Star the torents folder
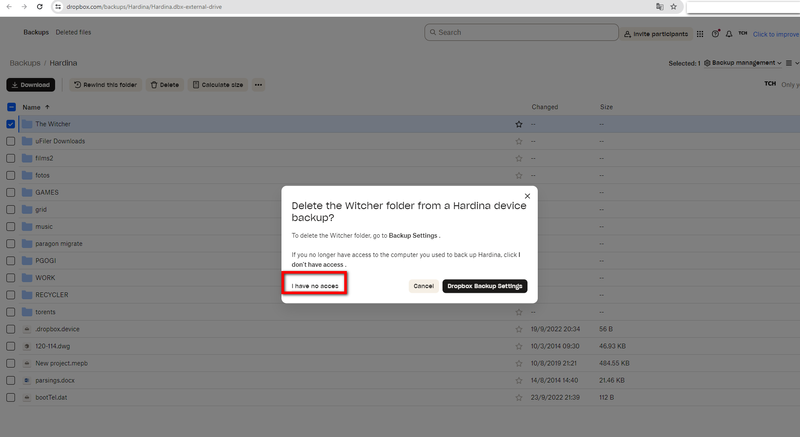This screenshot has width=800, height=437. [519, 312]
